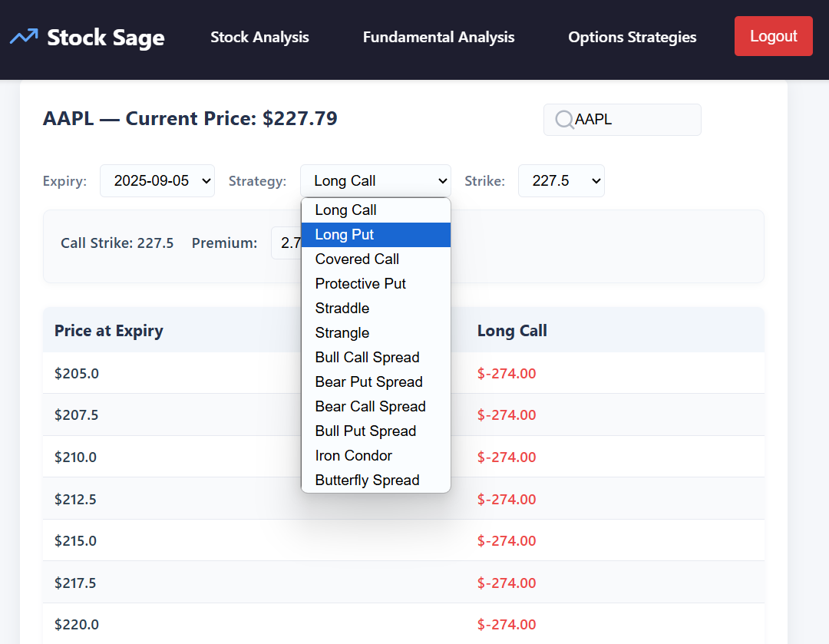Viewport: 829px width, 644px height.
Task: Select Iron Condor strategy
Action: click(x=376, y=456)
